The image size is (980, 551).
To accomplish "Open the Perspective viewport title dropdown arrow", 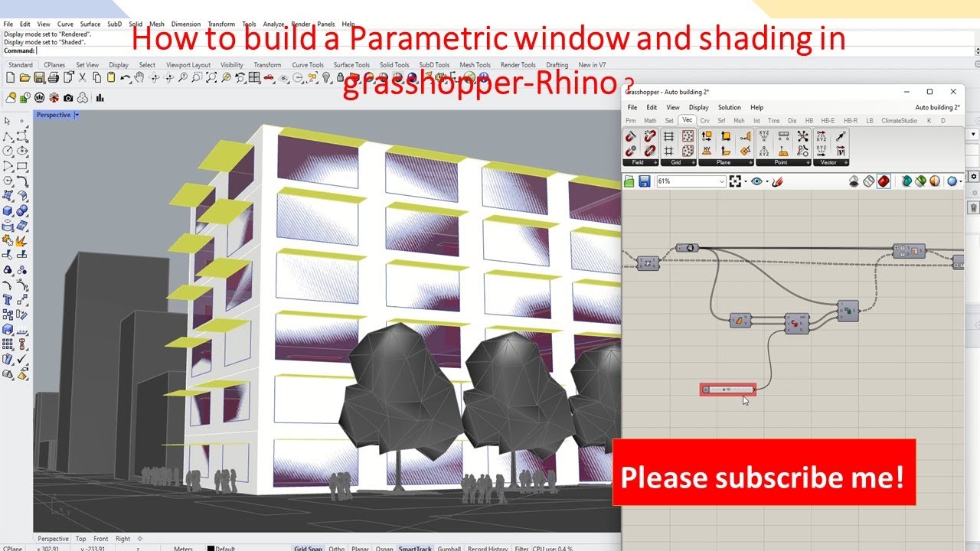I will [77, 115].
